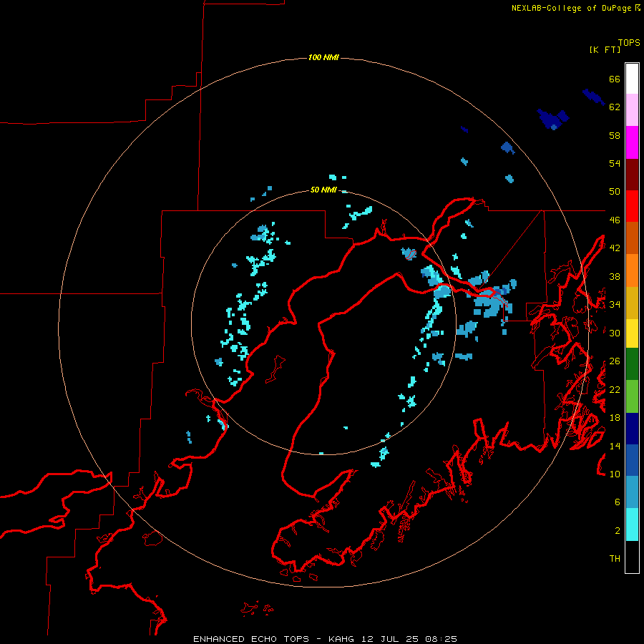
Task: Select the 58 value on the legend
Action: 615,135
